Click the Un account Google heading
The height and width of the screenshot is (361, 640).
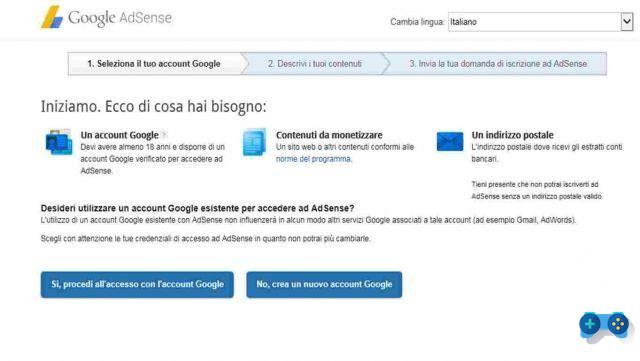[120, 135]
